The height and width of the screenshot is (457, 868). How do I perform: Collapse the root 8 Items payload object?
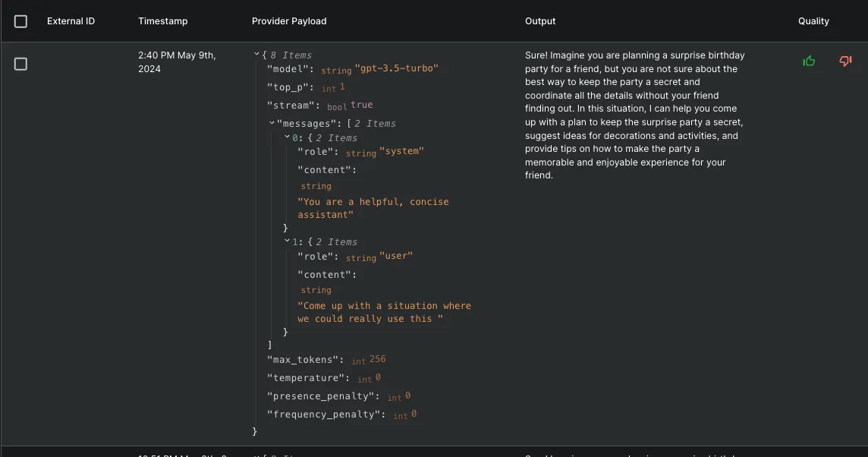click(x=256, y=55)
